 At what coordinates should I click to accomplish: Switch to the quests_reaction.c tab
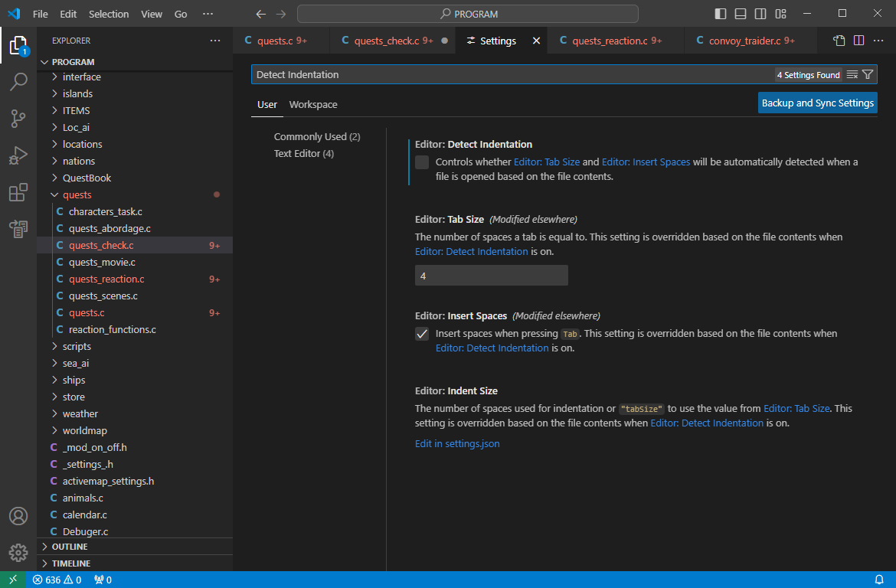609,41
